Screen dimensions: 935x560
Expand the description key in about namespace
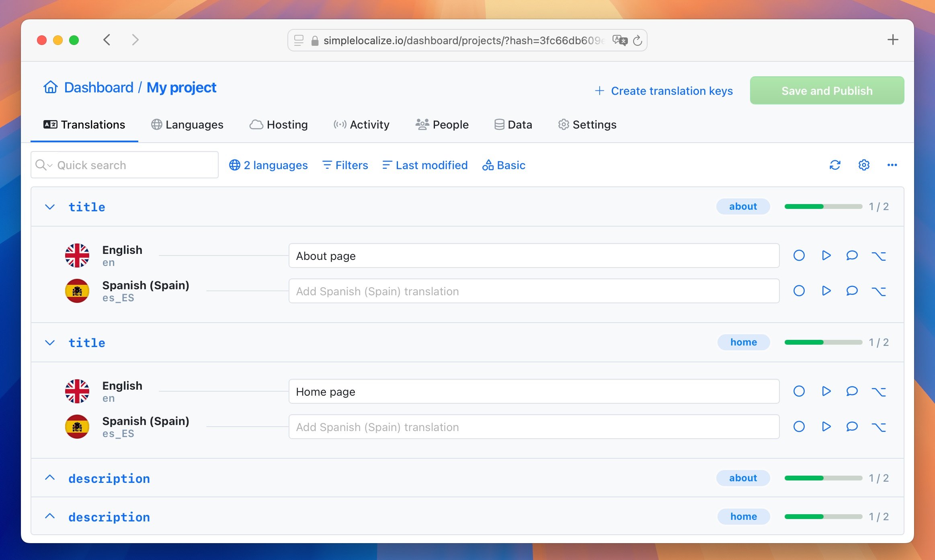pos(50,478)
